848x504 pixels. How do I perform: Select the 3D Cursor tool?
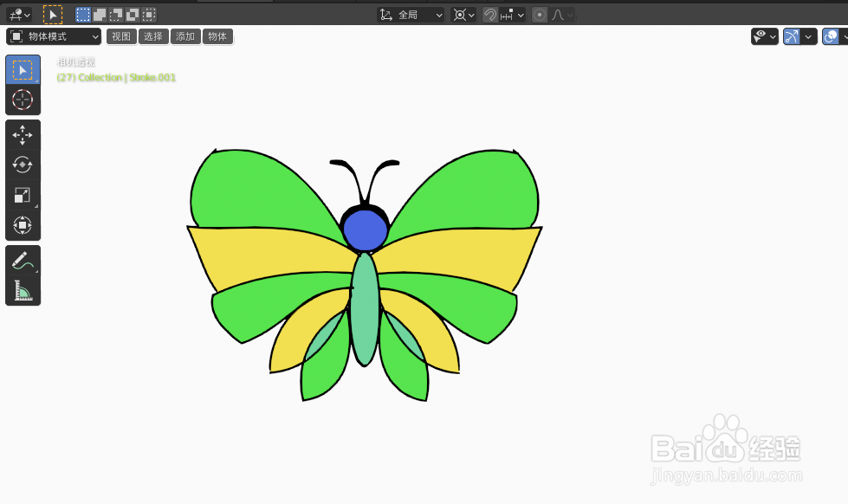point(23,100)
